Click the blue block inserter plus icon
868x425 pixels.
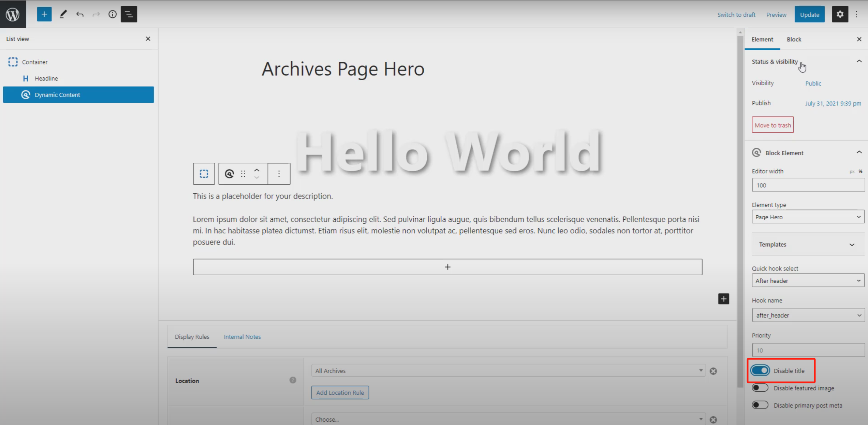tap(44, 14)
